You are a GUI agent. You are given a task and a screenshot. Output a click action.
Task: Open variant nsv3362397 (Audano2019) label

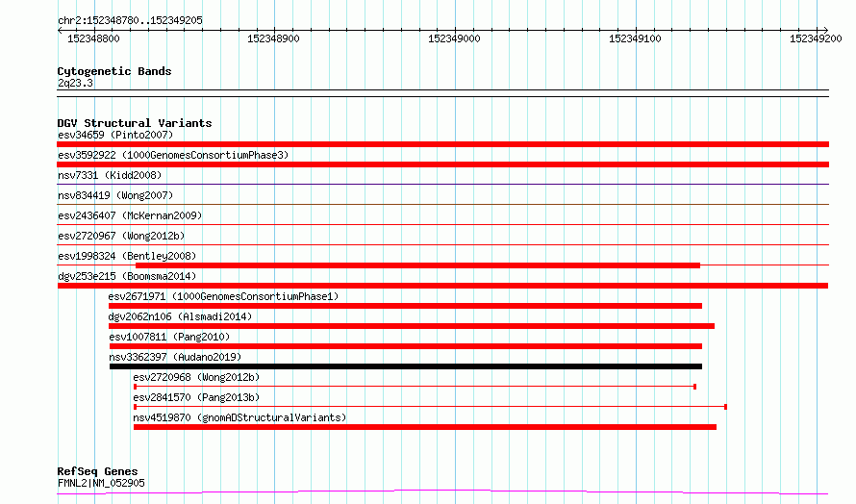click(175, 357)
